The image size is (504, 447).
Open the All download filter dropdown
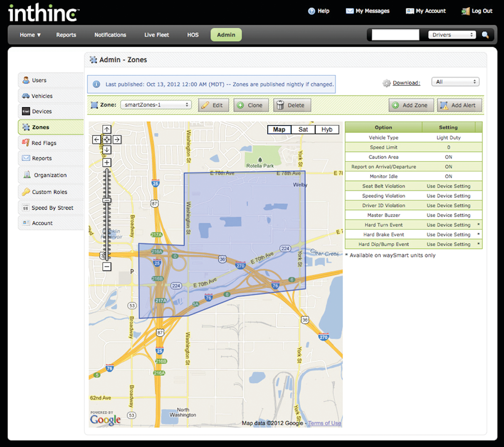click(x=455, y=82)
